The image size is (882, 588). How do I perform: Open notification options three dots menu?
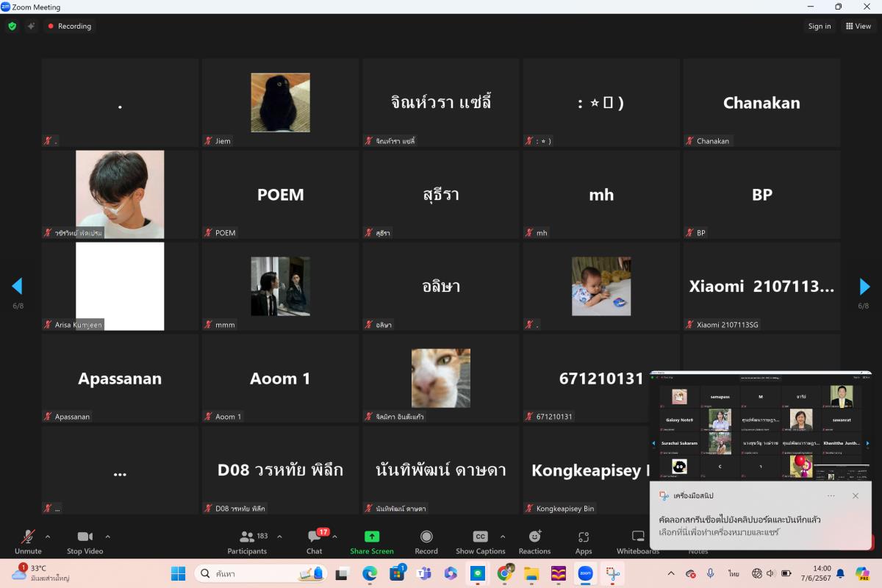pyautogui.click(x=831, y=496)
